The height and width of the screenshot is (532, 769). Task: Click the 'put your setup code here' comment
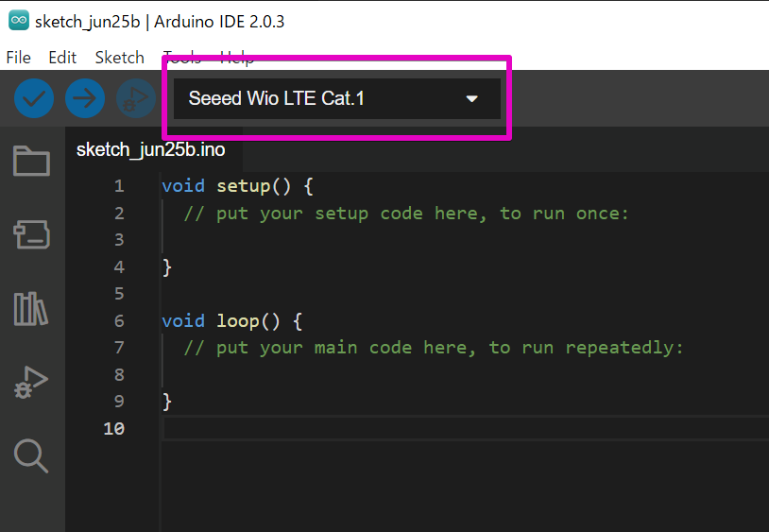pos(406,214)
